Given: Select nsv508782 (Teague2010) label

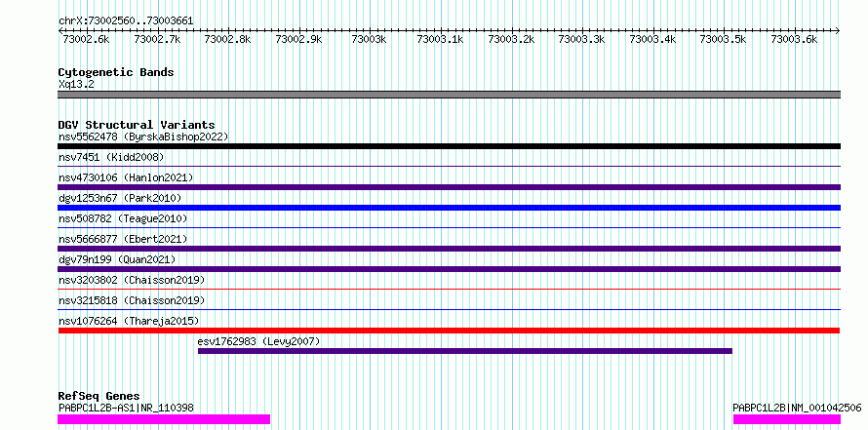Looking at the screenshot, I should 123,218.
